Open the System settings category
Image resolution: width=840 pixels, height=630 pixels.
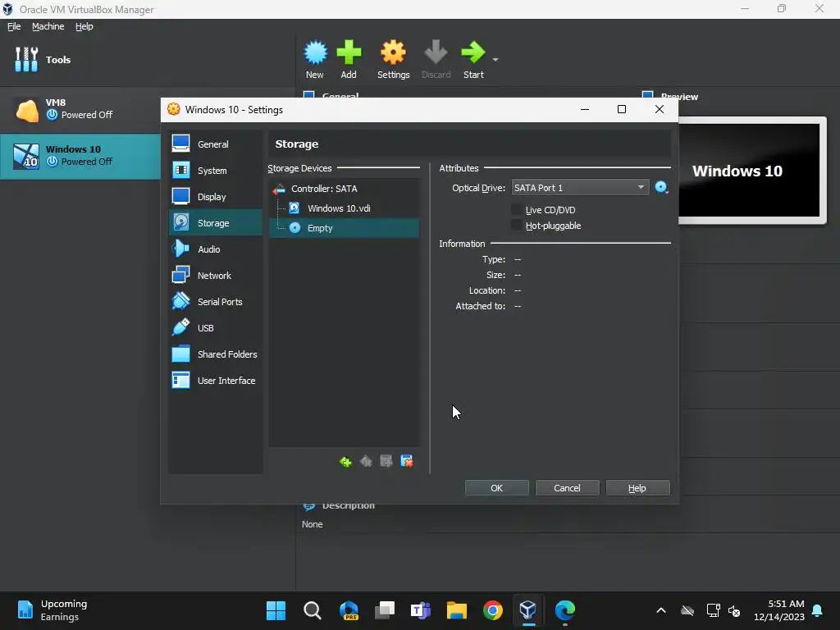(216, 171)
